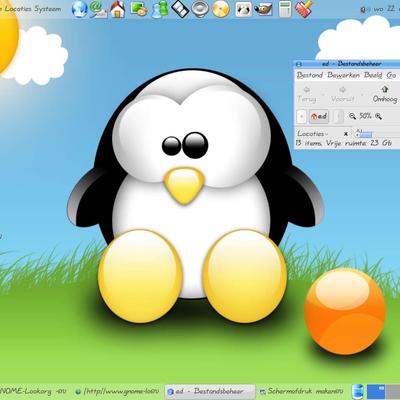Select 'ed - Bestandsbeheer' taskbar button
400x400 pixels.
pyautogui.click(x=210, y=391)
